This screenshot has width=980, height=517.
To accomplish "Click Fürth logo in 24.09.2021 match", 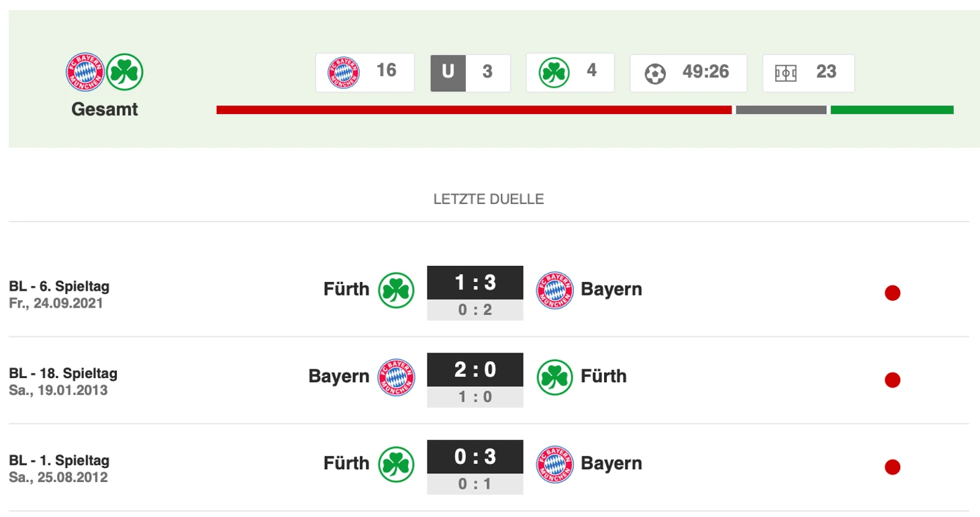I will coord(396,290).
